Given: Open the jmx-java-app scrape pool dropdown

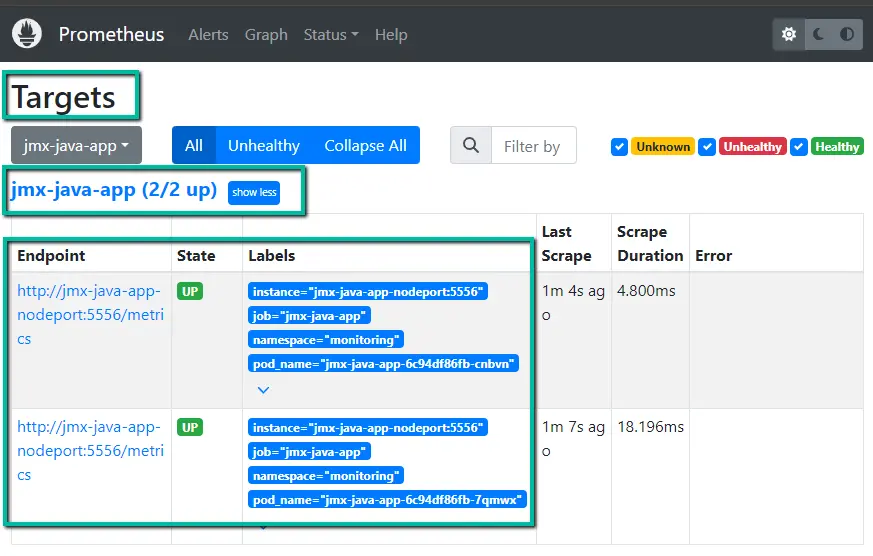Looking at the screenshot, I should [76, 146].
